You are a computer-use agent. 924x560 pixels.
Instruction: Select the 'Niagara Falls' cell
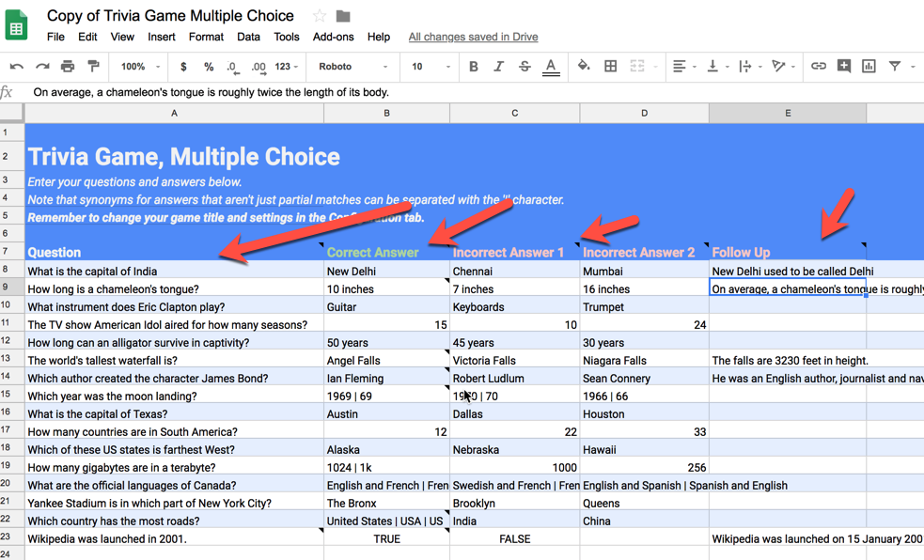click(644, 361)
